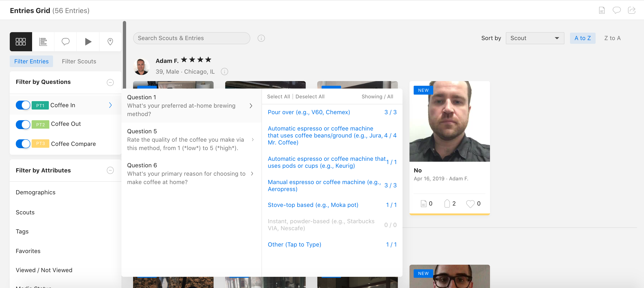The image size is (644, 288).
Task: Click Select All answers
Action: point(278,97)
